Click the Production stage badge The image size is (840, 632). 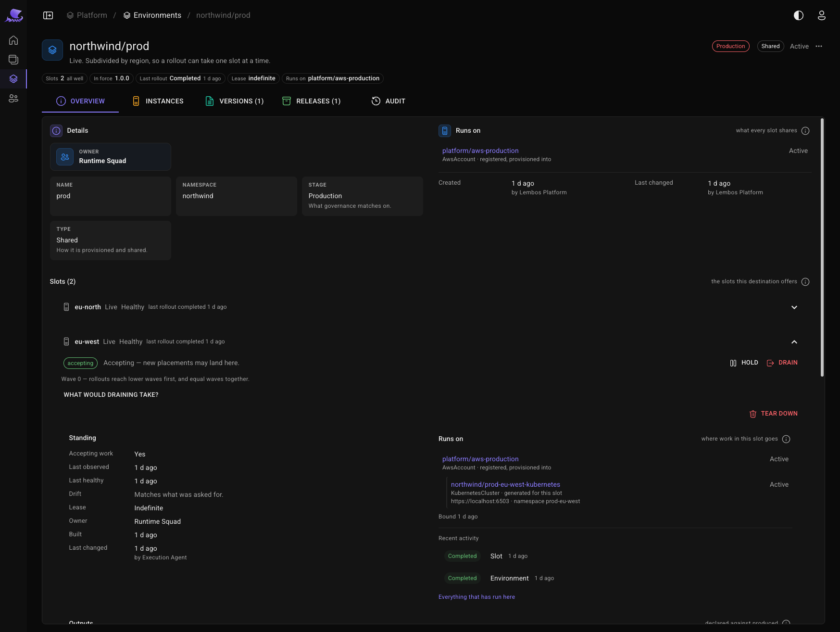point(730,46)
